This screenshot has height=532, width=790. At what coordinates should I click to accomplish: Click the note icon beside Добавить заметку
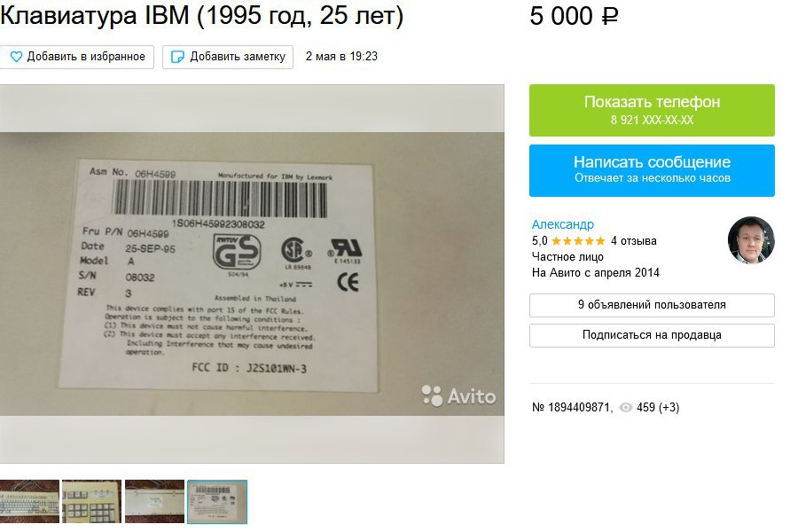tap(177, 57)
